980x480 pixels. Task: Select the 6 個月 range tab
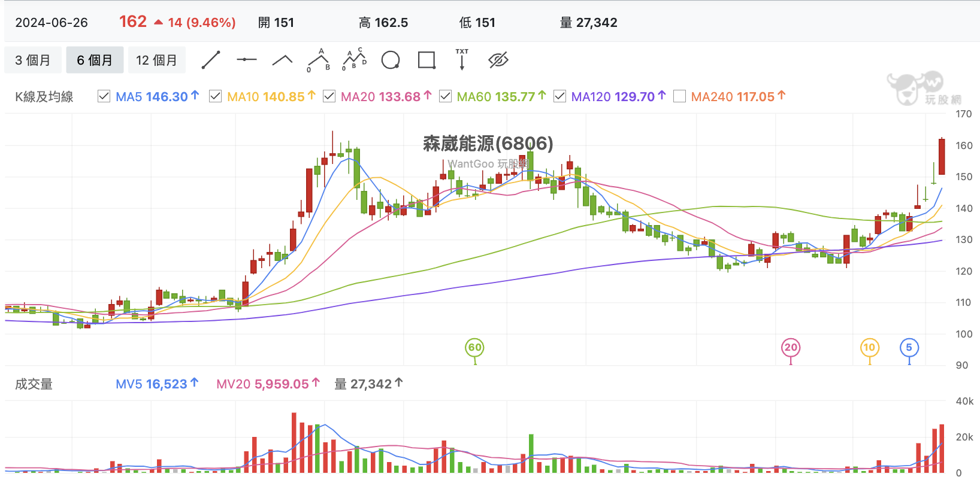pos(95,60)
